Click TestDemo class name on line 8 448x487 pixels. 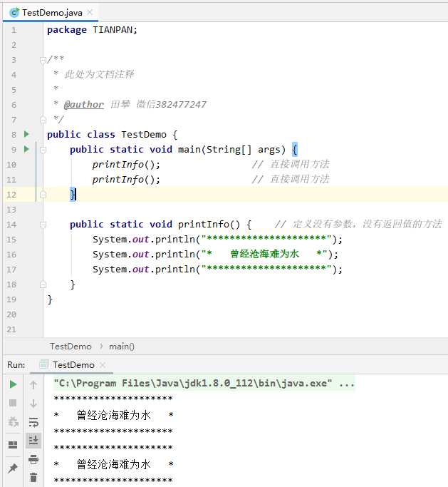pos(144,135)
